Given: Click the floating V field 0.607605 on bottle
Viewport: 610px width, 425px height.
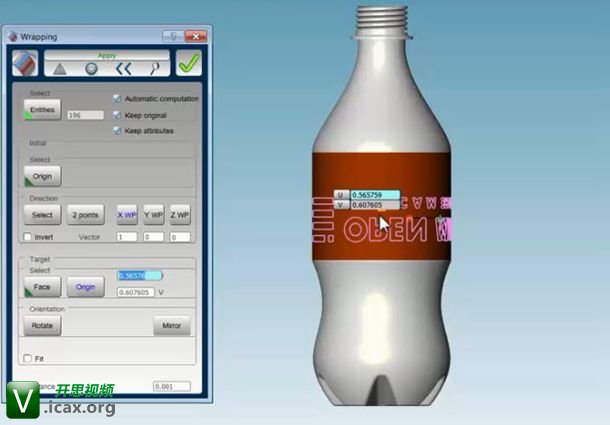Looking at the screenshot, I should [375, 205].
